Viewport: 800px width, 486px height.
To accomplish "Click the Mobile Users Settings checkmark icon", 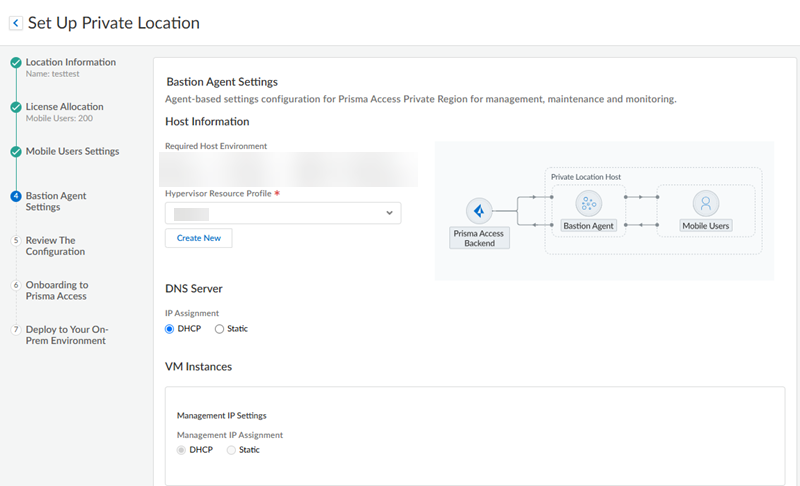I will pos(16,152).
